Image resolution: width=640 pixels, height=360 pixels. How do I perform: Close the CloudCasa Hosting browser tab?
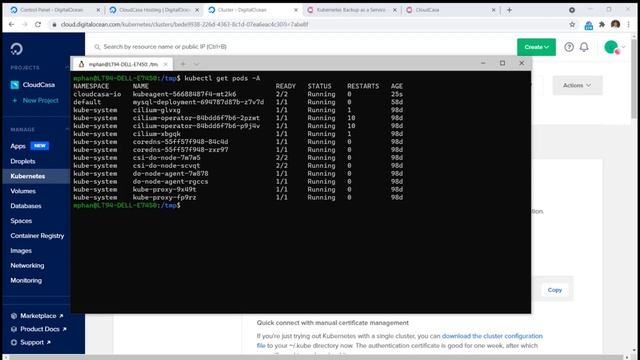click(197, 10)
